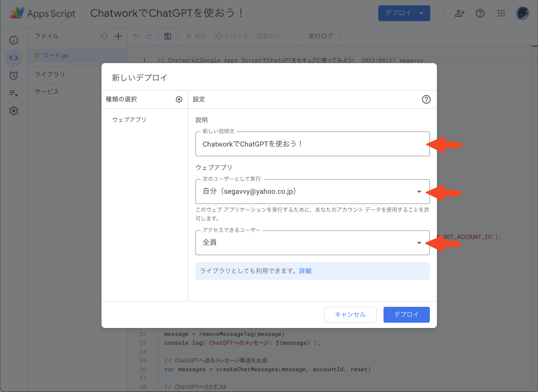Save project with floppy disk icon
Viewport: 538px width, 392px height.
click(167, 36)
